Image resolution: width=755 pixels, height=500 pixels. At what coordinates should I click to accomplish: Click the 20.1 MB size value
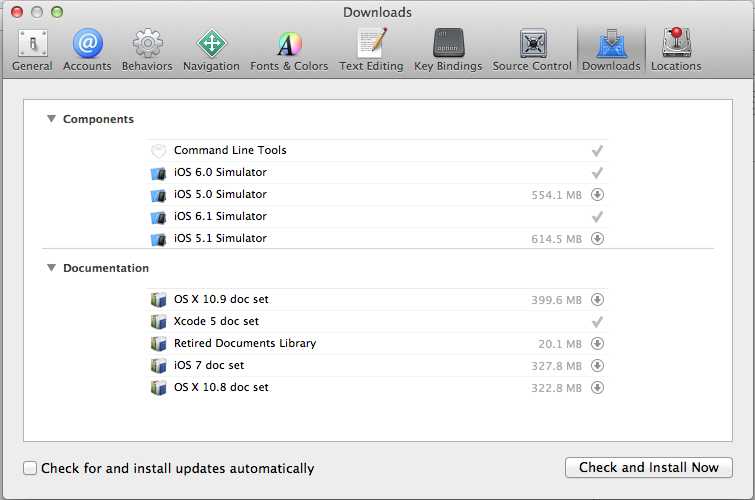point(560,344)
